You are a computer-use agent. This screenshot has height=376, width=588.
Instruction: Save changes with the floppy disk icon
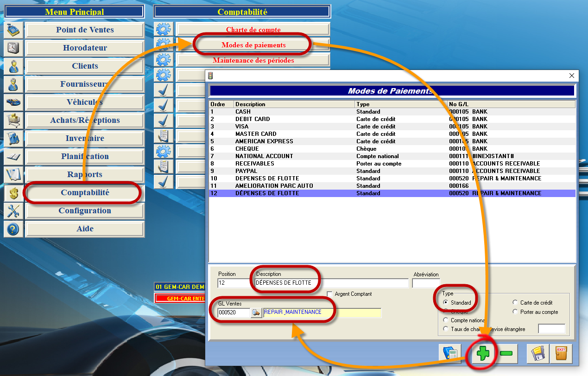tap(538, 353)
